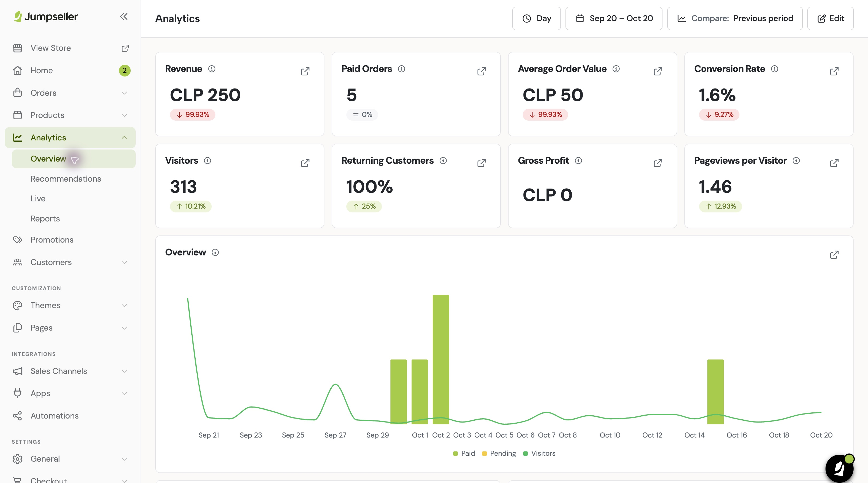Screen dimensions: 868x483
Task: Open Paid Orders card expand icon
Action: (x=482, y=71)
